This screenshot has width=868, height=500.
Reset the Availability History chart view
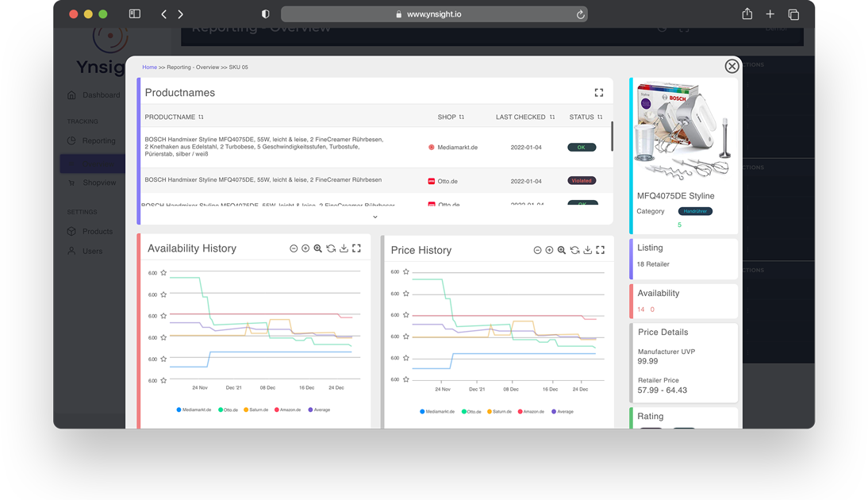click(x=331, y=248)
